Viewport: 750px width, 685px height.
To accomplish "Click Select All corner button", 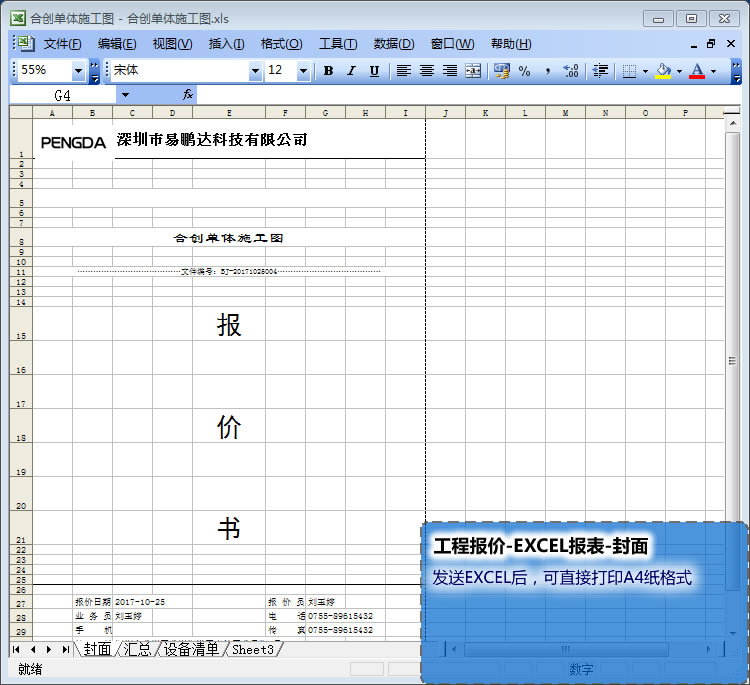I will [21, 113].
